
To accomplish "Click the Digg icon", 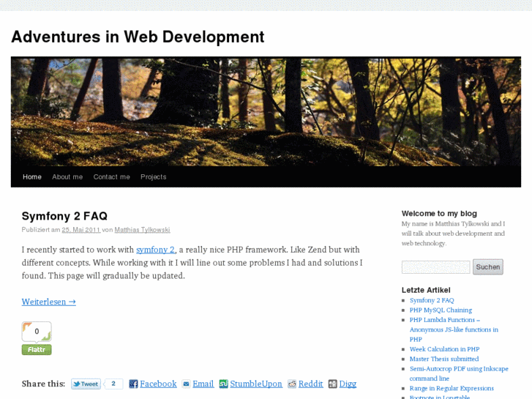I will [x=332, y=384].
